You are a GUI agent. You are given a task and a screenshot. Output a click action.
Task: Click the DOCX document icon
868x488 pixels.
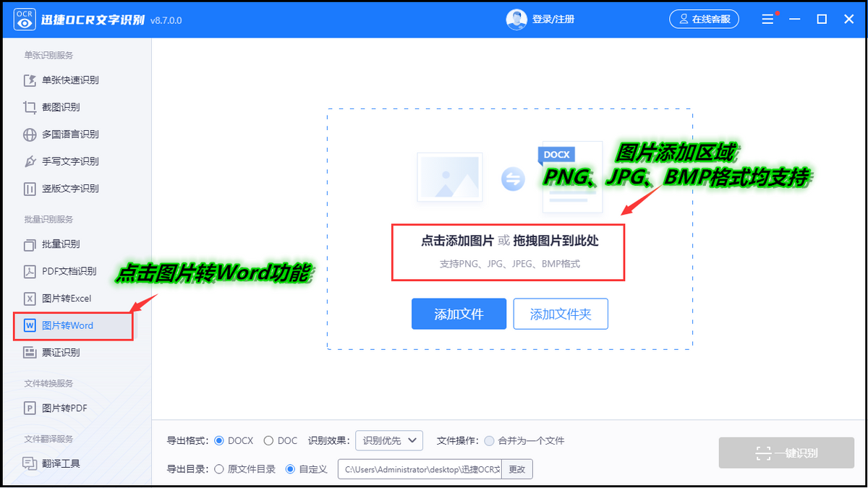[x=571, y=177]
